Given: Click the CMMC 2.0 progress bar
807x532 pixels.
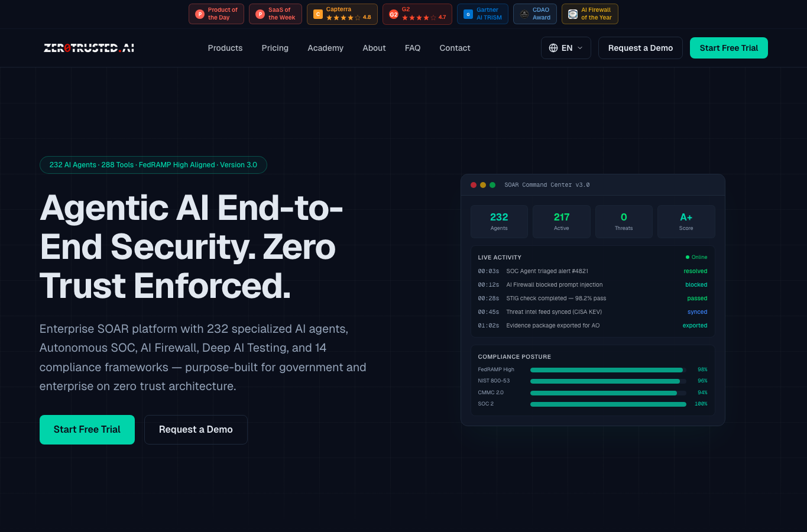Looking at the screenshot, I should (x=608, y=393).
